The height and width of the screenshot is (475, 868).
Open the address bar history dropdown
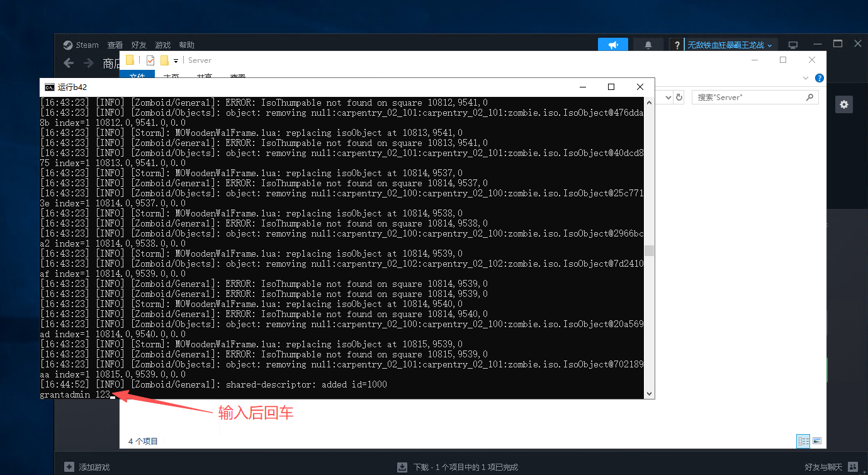[667, 98]
